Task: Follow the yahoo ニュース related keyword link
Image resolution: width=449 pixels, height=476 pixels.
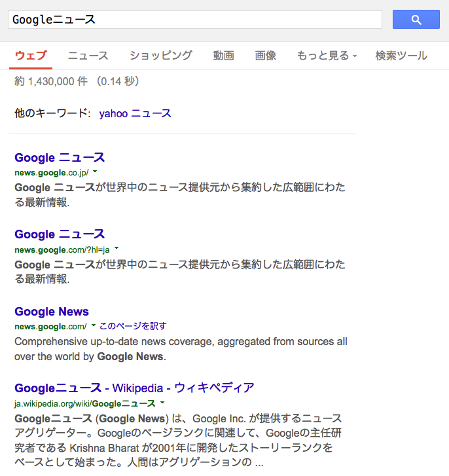Action: click(135, 113)
